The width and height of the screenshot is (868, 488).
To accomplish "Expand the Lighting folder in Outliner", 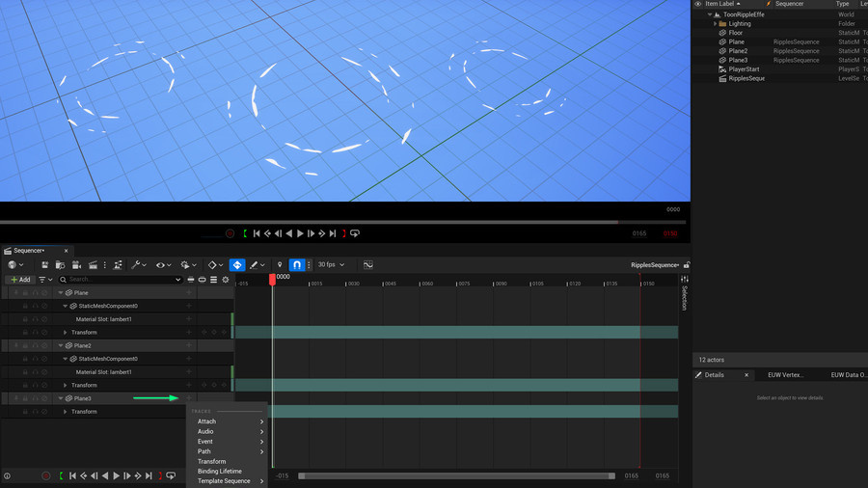I will [x=716, y=24].
